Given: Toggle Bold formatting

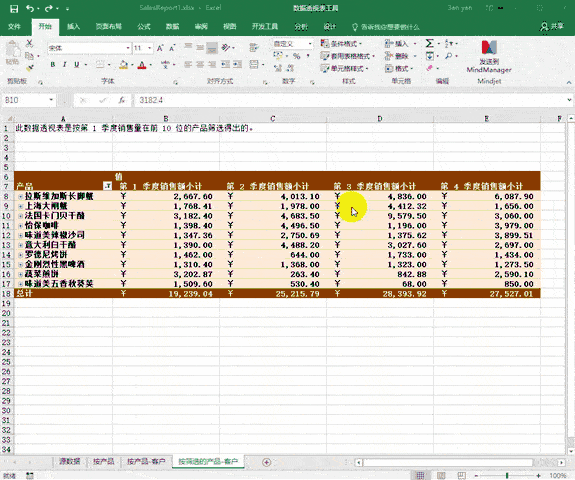Looking at the screenshot, I should click(53, 65).
